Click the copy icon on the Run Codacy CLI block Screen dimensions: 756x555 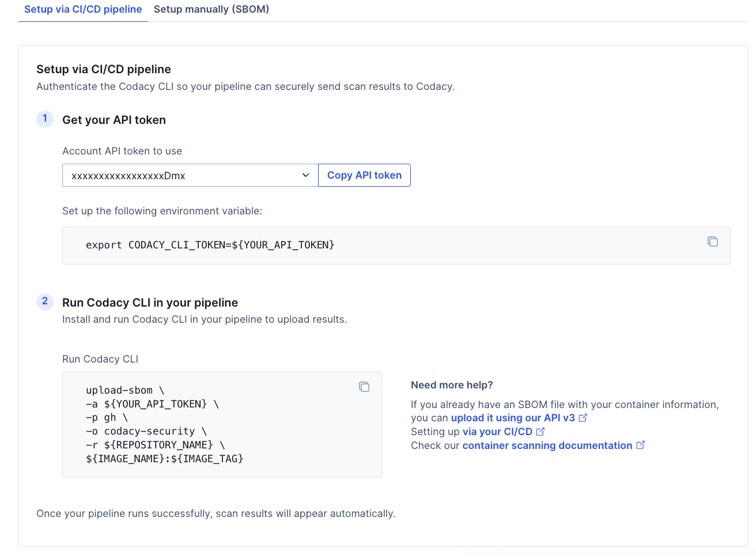[364, 387]
